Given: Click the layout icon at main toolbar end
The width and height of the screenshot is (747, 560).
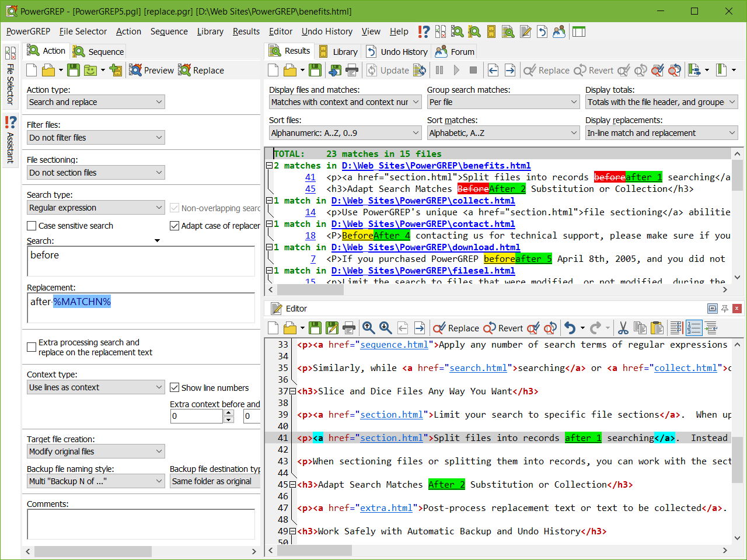Looking at the screenshot, I should [x=579, y=32].
